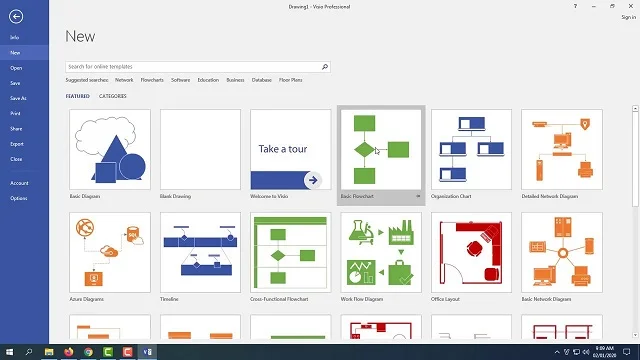640x360 pixels.
Task: Open the Share page
Action: coord(24,129)
